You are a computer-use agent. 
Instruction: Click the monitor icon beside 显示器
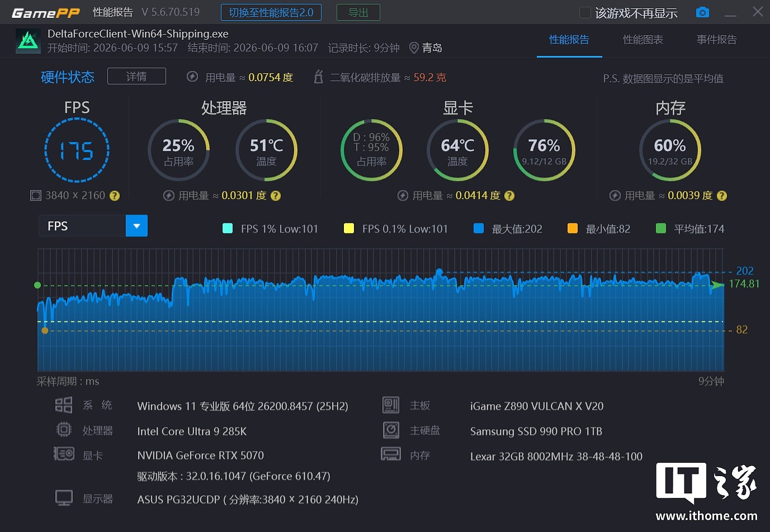click(x=64, y=498)
